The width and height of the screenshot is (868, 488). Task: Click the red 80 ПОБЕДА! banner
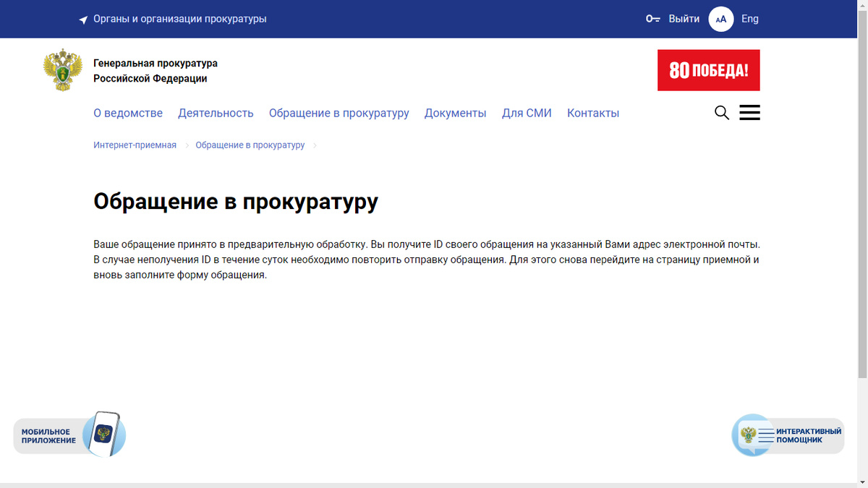click(708, 70)
